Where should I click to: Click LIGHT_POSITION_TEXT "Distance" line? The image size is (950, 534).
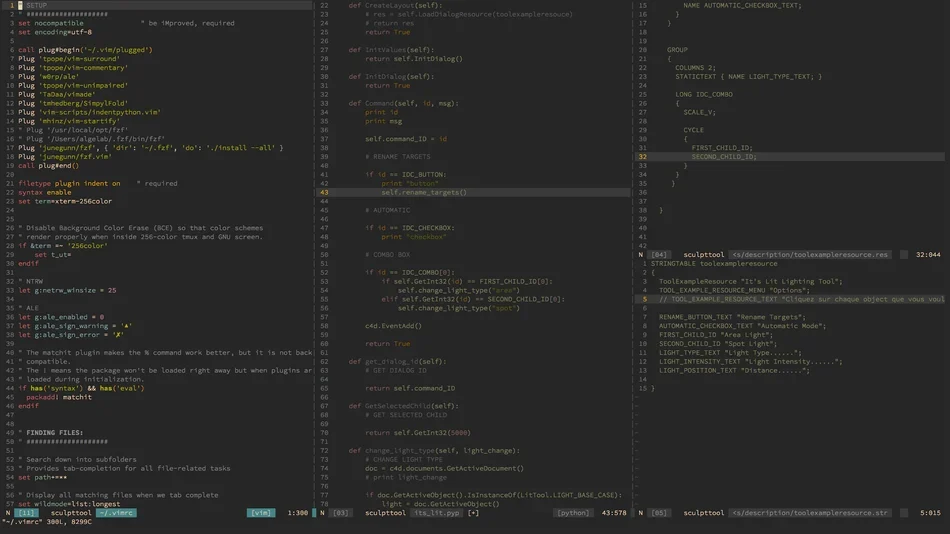pos(734,370)
